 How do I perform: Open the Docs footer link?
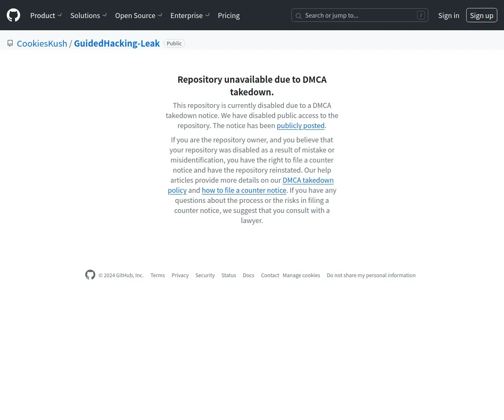[249, 276]
